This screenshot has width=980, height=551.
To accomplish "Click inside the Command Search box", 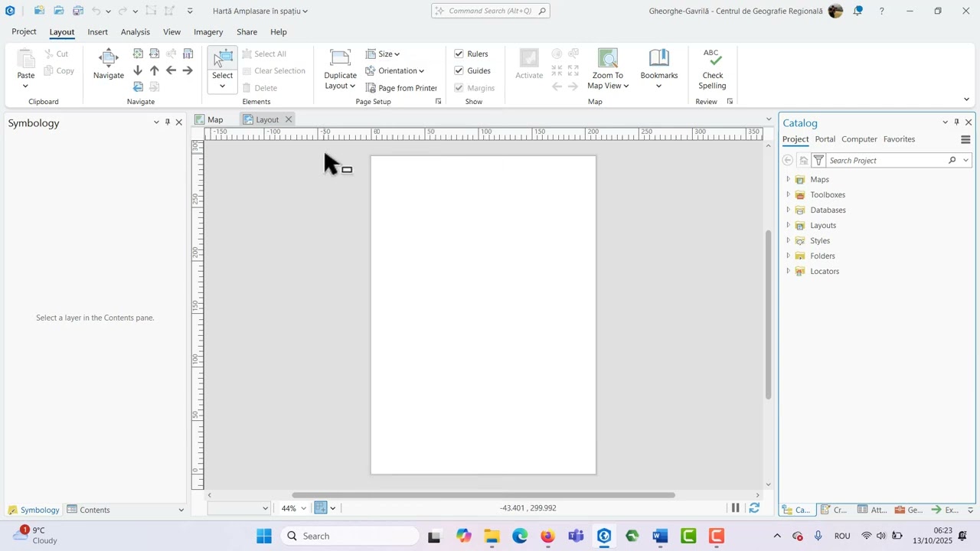I will [490, 11].
